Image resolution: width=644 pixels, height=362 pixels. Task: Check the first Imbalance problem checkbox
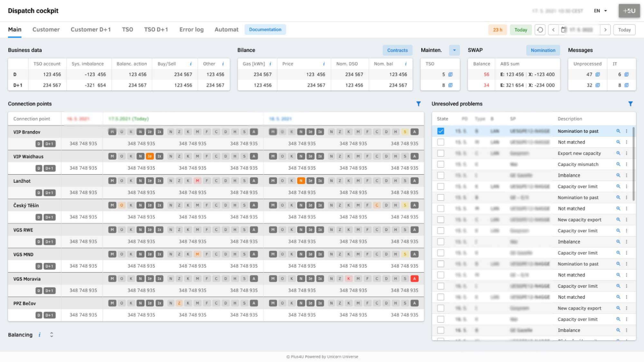(x=441, y=175)
